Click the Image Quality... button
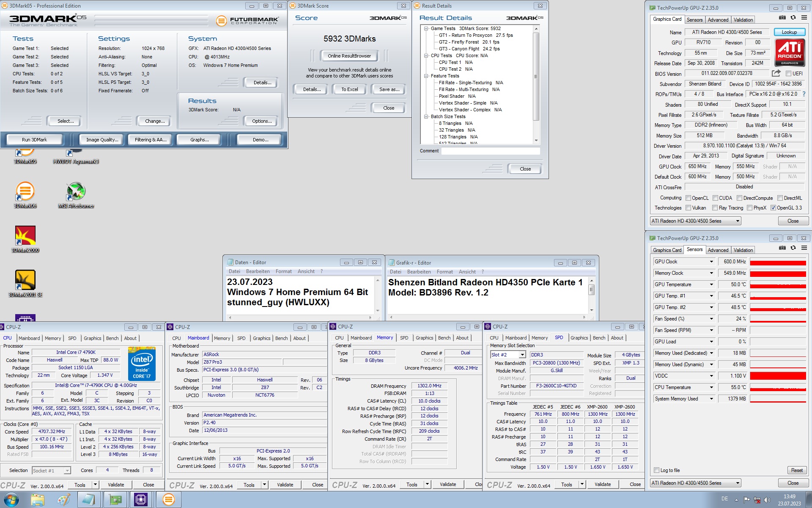The height and width of the screenshot is (508, 812). [x=102, y=140]
